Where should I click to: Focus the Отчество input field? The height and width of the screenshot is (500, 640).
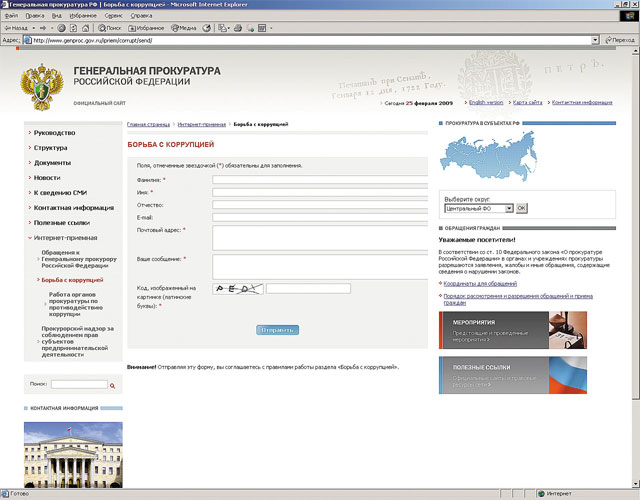[320, 205]
